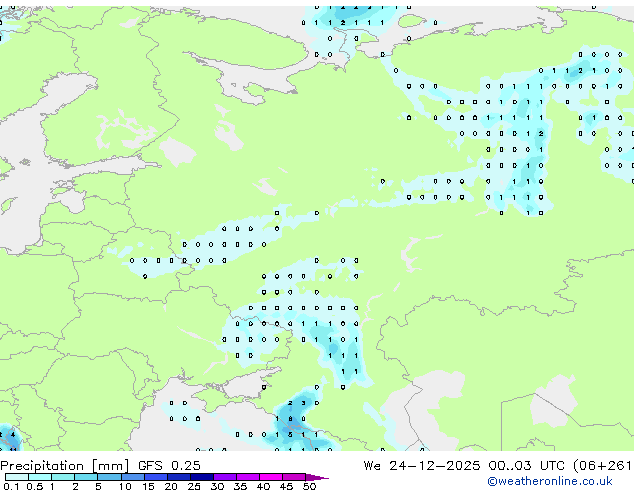Viewport: 634px width, 490px height.
Task: Pick the 1–2 mm legend color swatch
Action: [63, 477]
